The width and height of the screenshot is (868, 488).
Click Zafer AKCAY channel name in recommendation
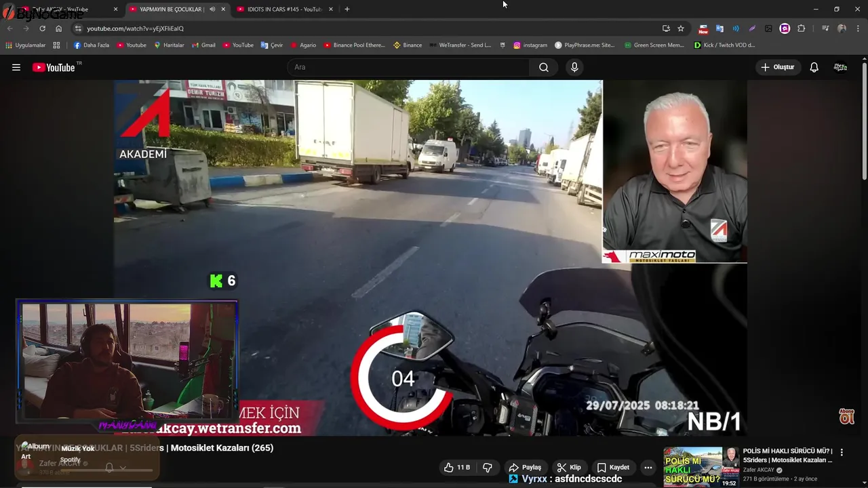[x=759, y=470]
